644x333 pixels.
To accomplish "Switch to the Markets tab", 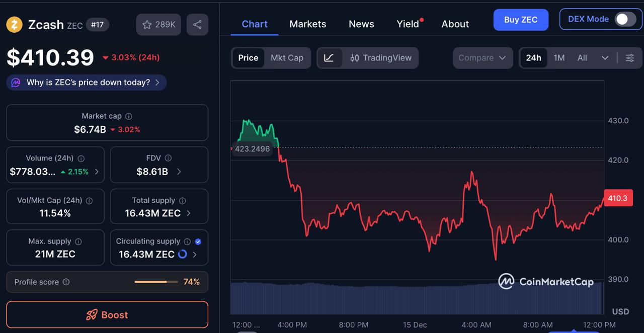I will [x=307, y=24].
